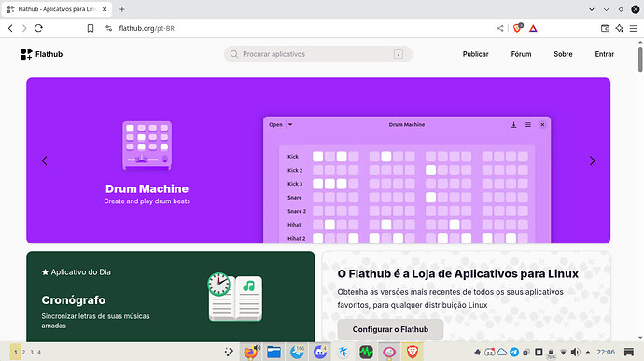Click the clock showing 22:06
The height and width of the screenshot is (361, 644).
(x=606, y=352)
